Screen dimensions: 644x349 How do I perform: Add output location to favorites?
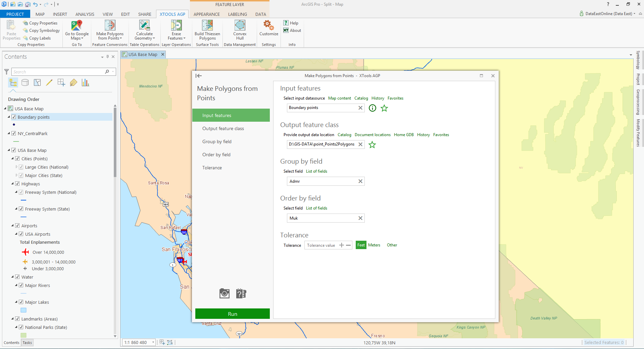click(372, 144)
